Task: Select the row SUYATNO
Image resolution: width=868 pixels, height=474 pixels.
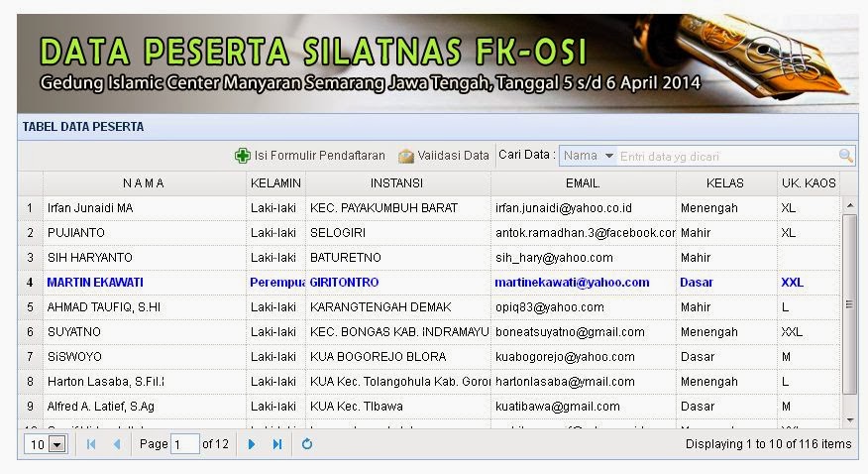Action: (429, 332)
